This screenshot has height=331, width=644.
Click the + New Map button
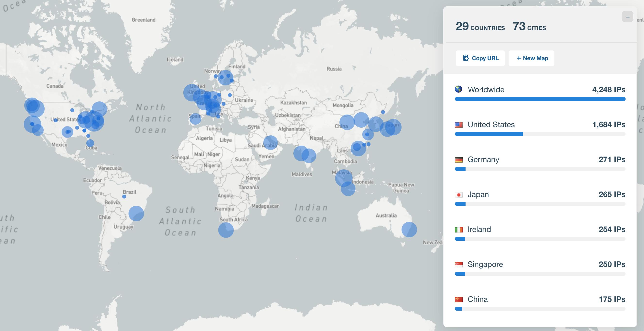(x=531, y=58)
